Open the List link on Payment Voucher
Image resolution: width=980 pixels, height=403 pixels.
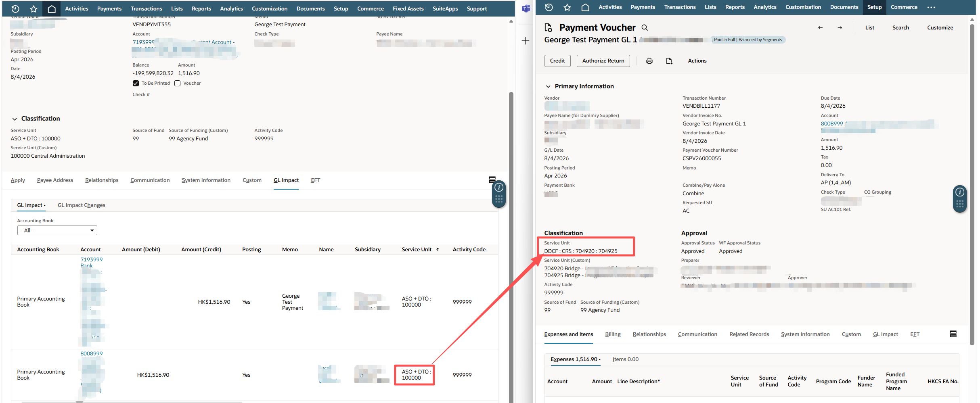click(870, 27)
